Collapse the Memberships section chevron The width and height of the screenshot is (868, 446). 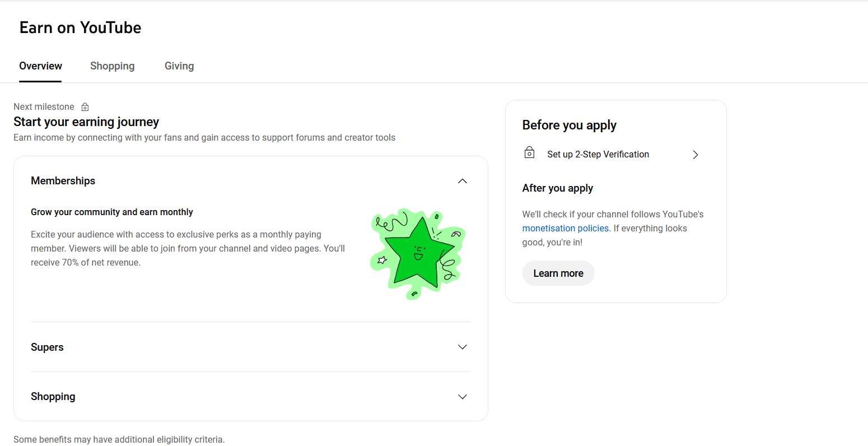tap(463, 181)
